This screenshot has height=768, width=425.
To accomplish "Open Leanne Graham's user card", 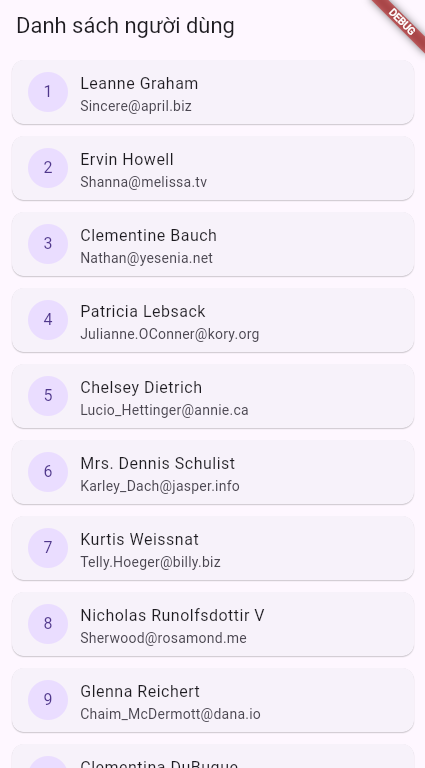I will click(x=212, y=92).
